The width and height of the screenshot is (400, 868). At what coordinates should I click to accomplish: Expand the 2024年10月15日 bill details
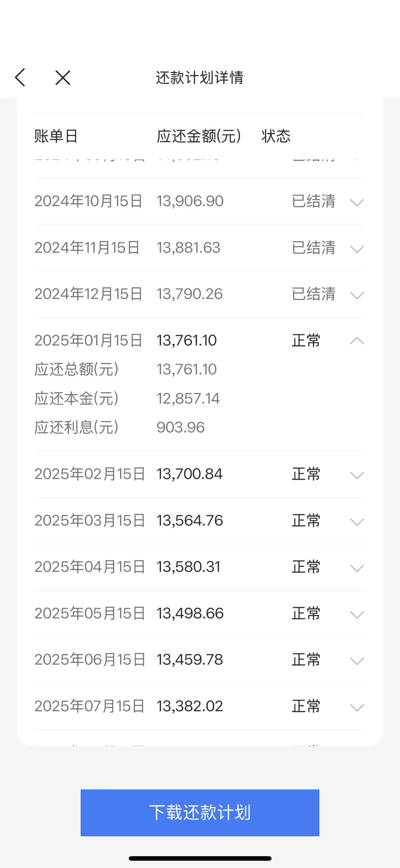(x=357, y=202)
